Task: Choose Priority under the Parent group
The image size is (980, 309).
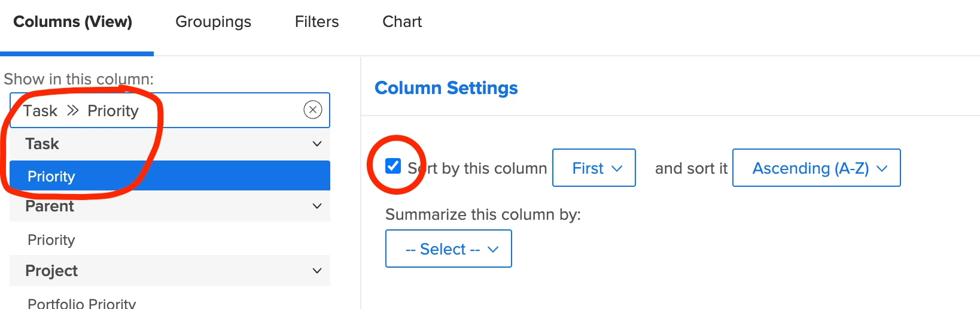Action: (x=51, y=240)
